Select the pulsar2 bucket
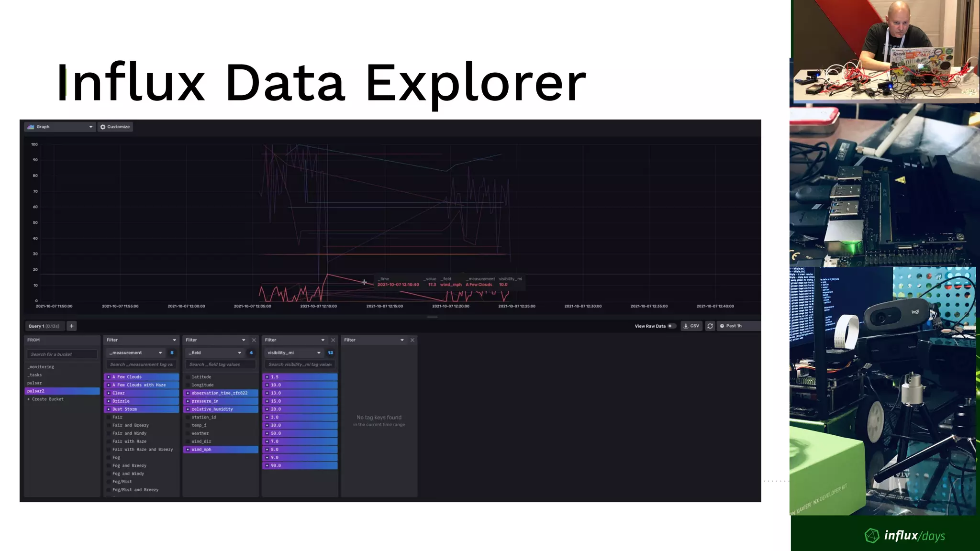Screen dimensions: 980x551 (x=62, y=391)
